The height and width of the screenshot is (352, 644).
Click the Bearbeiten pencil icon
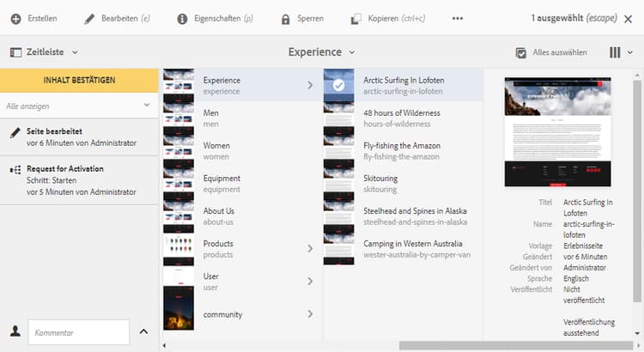tap(89, 19)
